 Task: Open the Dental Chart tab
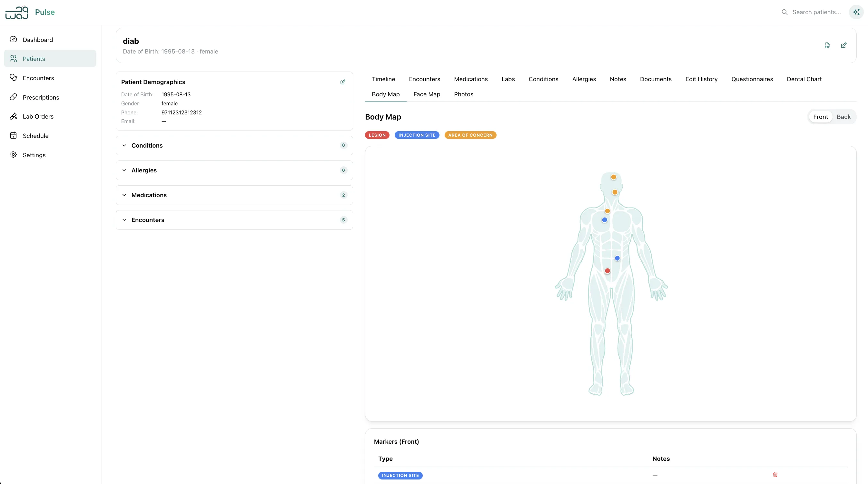point(804,79)
